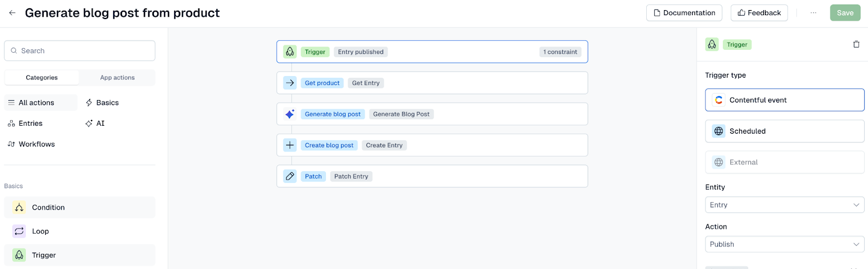Open the Entity dropdown showing Entry
The image size is (868, 269).
pyautogui.click(x=785, y=205)
